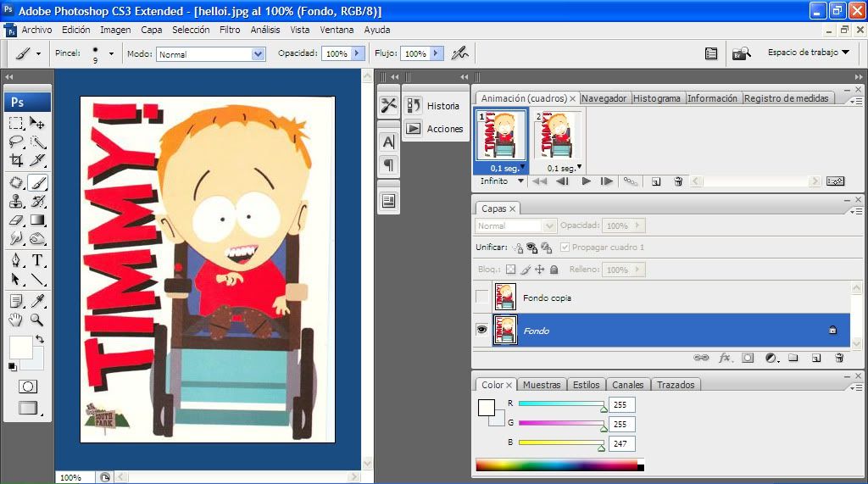Screen dimensions: 868x484
Task: Select the Magic Wand tool
Action: (x=37, y=142)
